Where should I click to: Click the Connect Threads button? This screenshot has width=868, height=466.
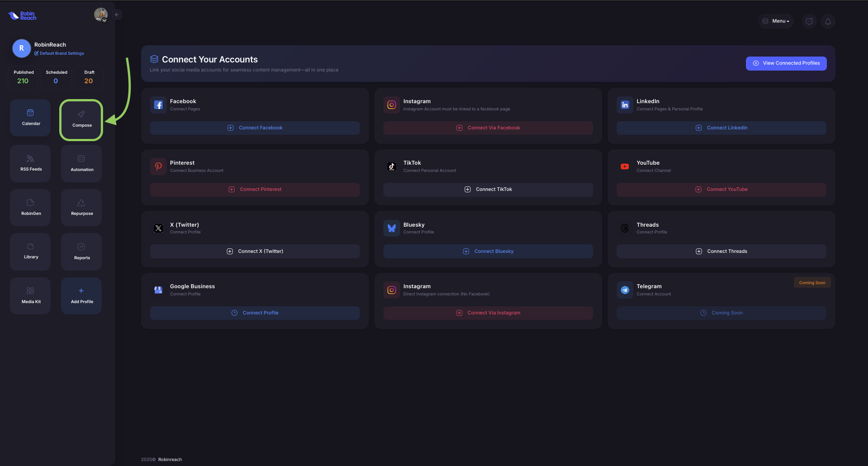(722, 252)
